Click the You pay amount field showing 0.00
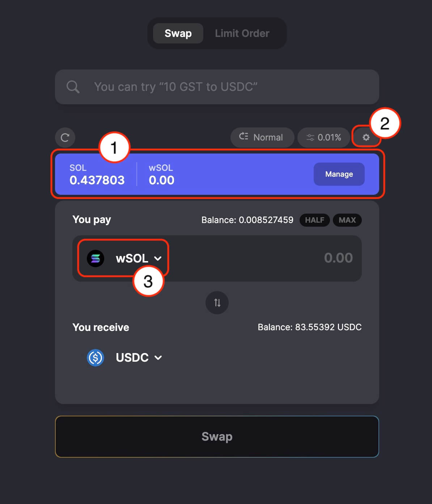Screen dimensions: 432x504 (264, 258)
